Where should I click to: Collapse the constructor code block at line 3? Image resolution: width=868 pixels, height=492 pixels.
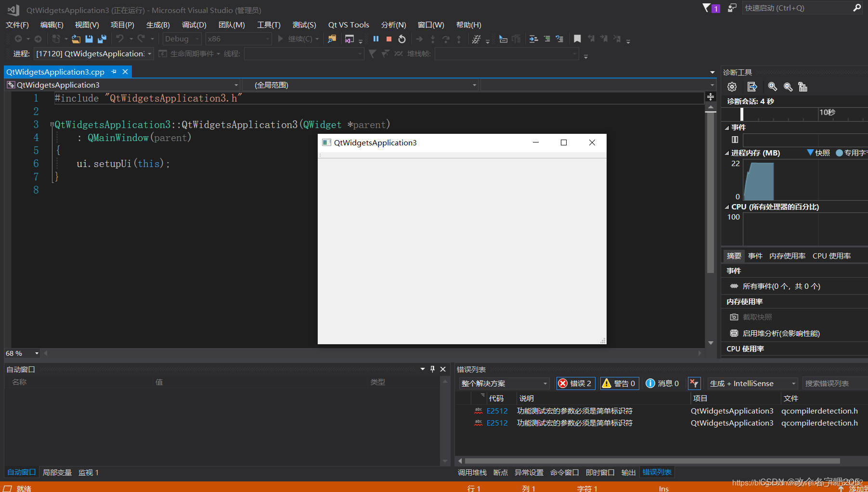[x=52, y=125]
